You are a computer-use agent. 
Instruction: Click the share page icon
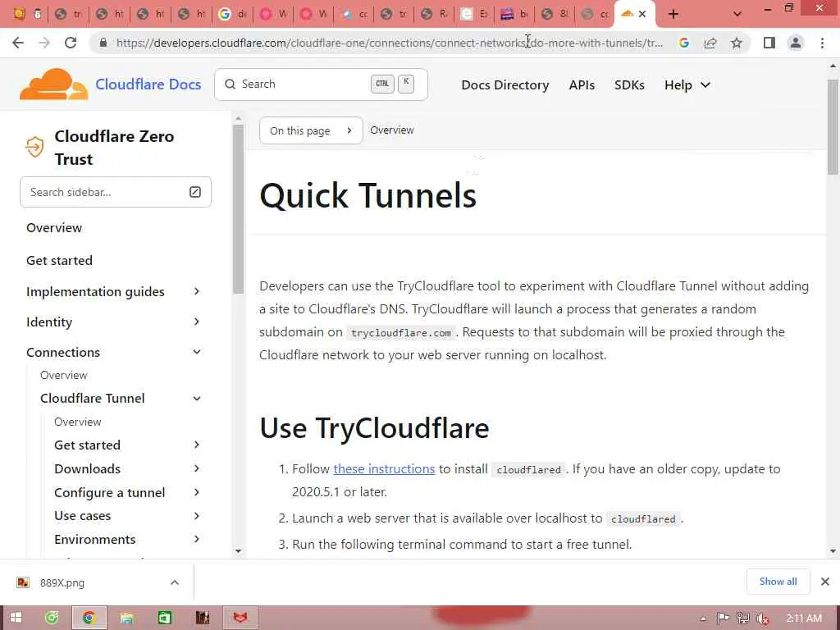pyautogui.click(x=710, y=43)
